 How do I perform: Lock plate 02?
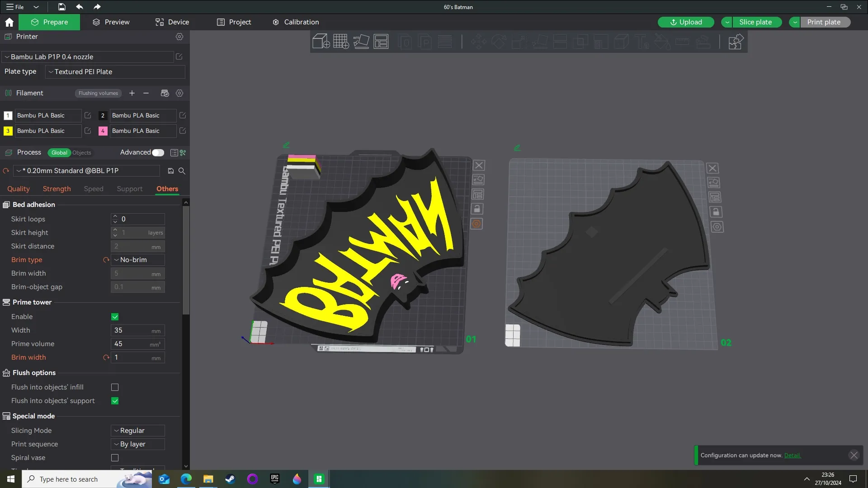coord(716,212)
